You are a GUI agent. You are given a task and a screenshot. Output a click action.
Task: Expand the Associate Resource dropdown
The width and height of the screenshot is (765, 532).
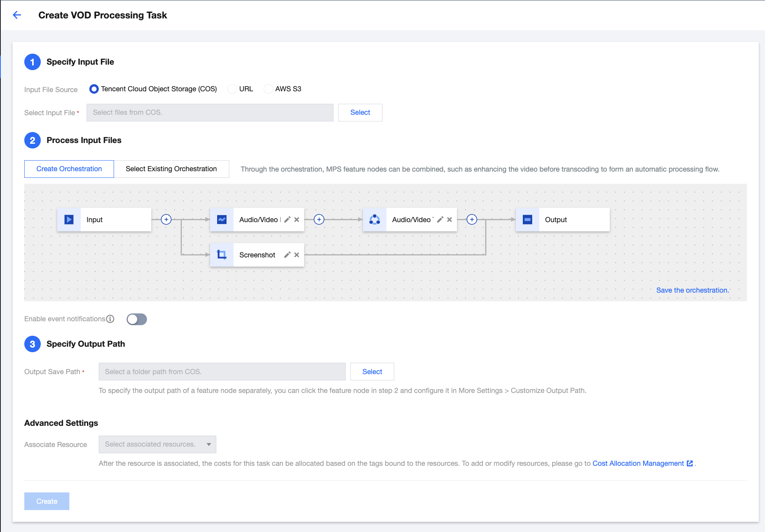(x=157, y=444)
